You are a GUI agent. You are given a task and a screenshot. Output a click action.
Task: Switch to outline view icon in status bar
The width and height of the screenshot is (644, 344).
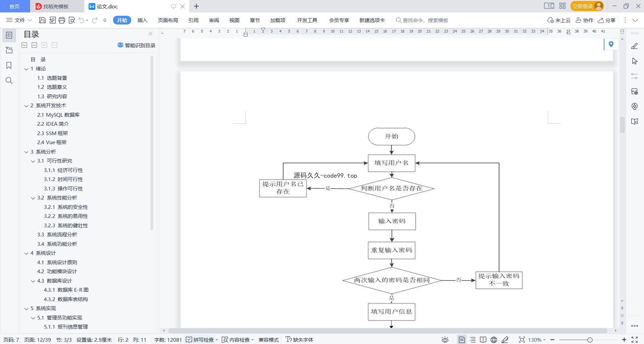tap(473, 340)
